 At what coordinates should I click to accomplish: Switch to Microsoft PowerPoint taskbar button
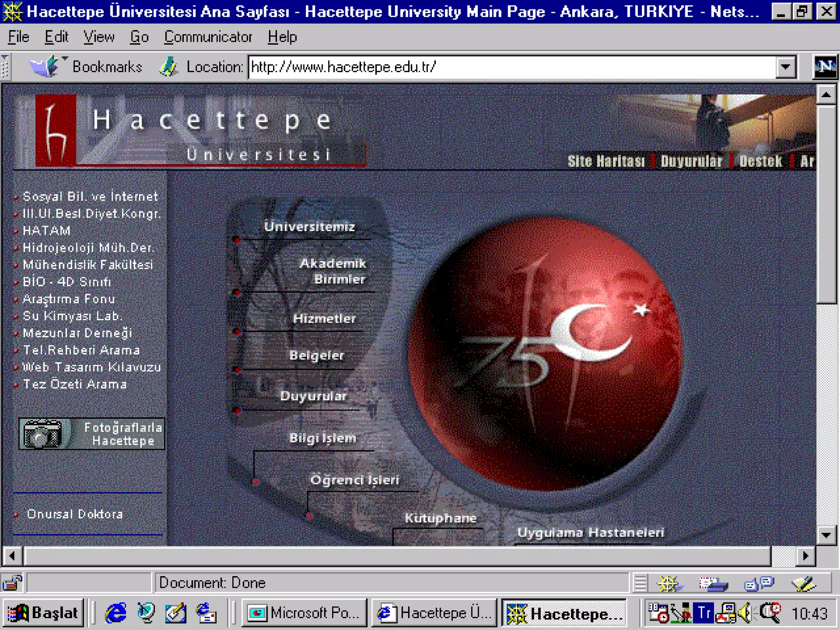[304, 613]
